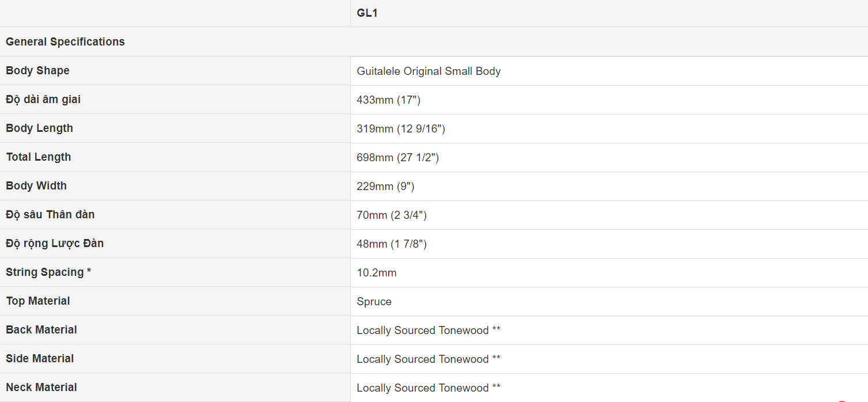Click the GL1 column header
Screen dimensions: 868x402
367,13
